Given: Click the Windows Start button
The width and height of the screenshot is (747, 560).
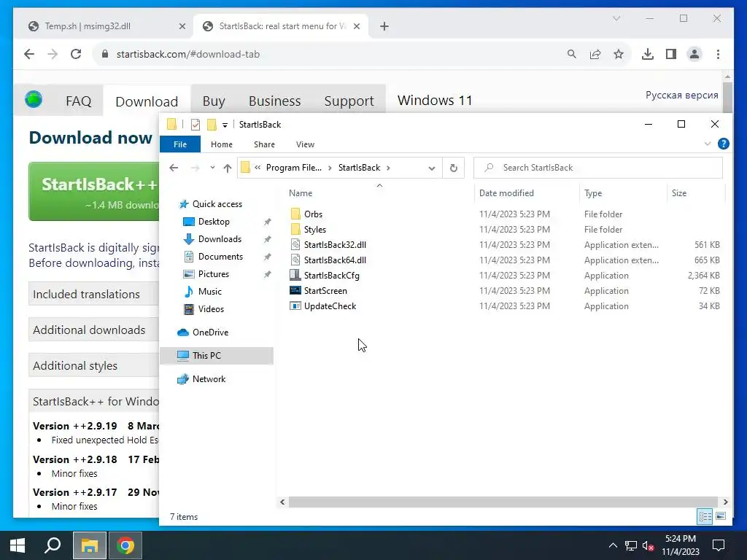Looking at the screenshot, I should pos(18,545).
